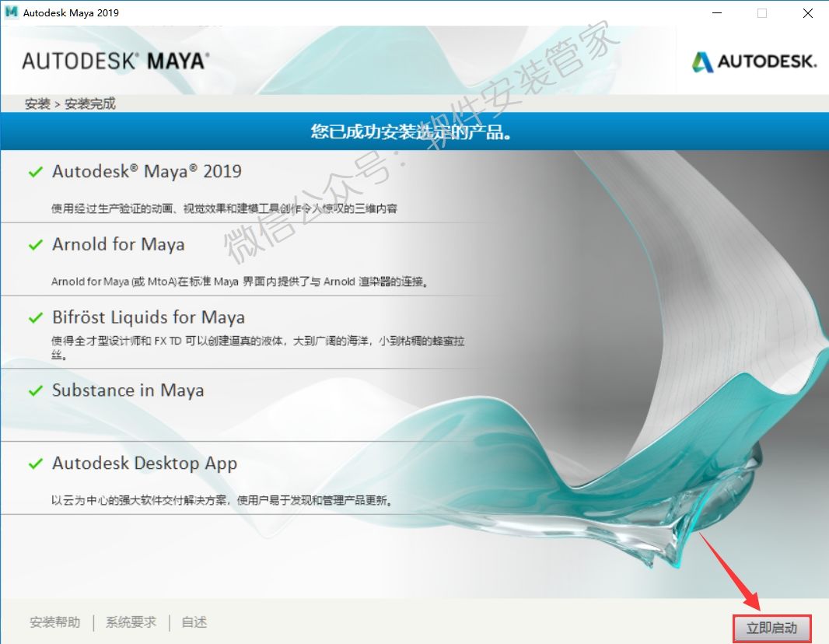
Task: Select the Arnold for Maya product title
Action: (x=118, y=244)
